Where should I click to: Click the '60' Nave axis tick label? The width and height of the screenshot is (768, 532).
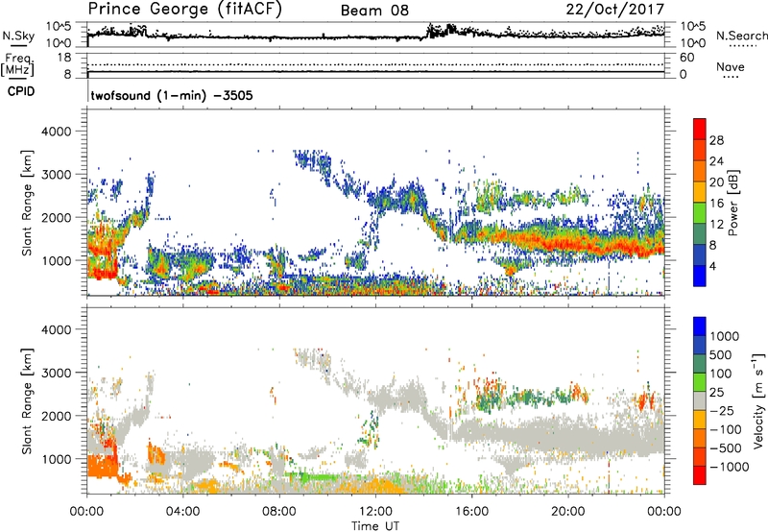pos(686,58)
